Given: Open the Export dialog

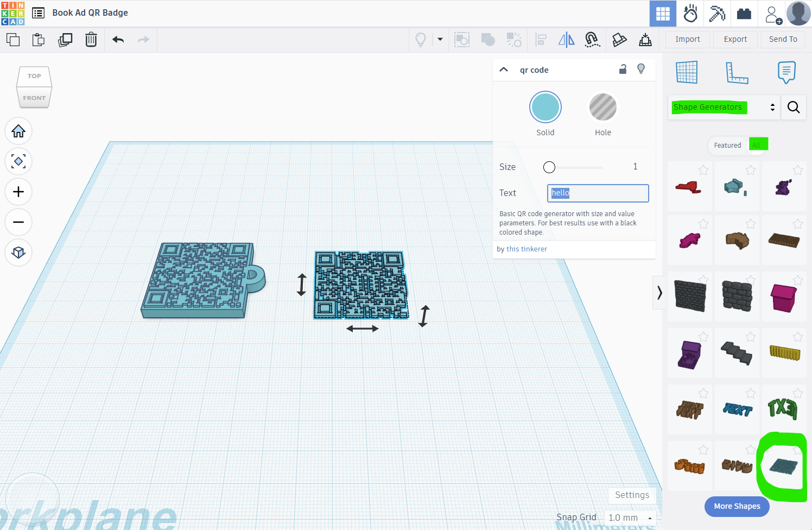Looking at the screenshot, I should coord(735,39).
